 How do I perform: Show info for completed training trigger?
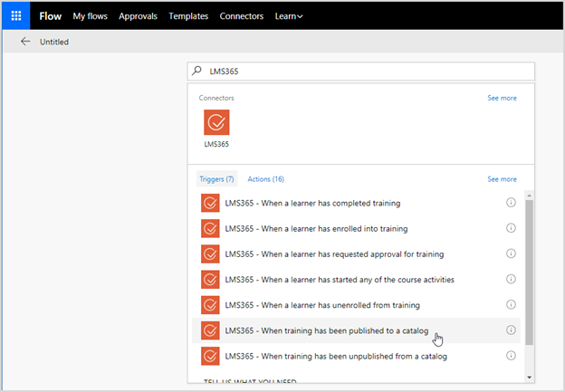click(x=511, y=203)
